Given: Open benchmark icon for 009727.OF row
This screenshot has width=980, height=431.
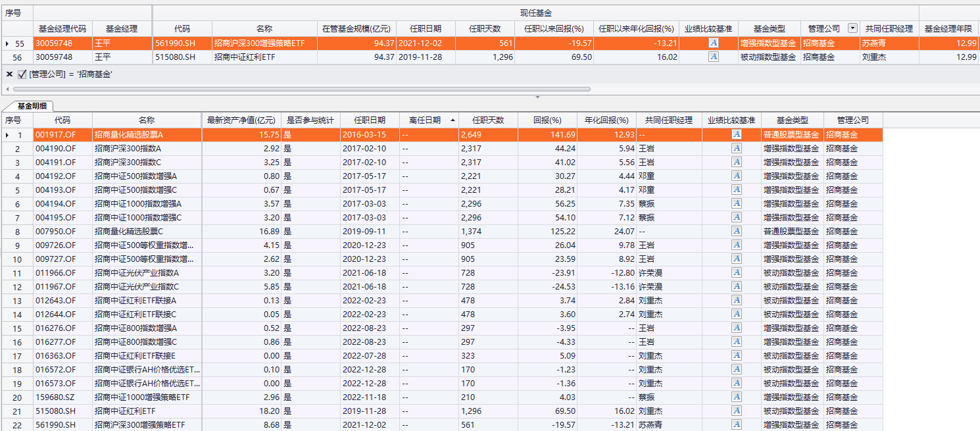Looking at the screenshot, I should click(737, 259).
